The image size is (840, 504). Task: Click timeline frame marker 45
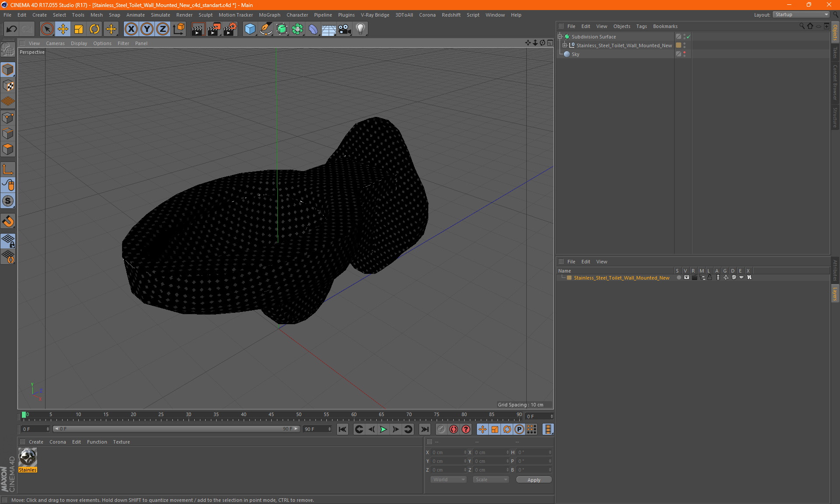click(271, 416)
